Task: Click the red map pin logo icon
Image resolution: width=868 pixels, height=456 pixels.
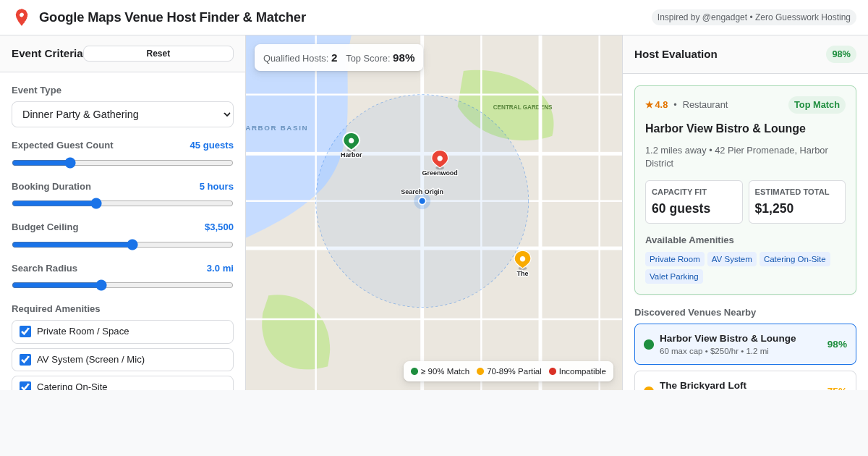Action: [22, 17]
